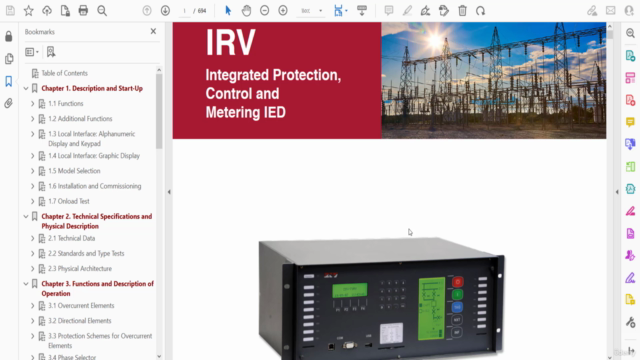Image resolution: width=640 pixels, height=360 pixels.
Task: Click the bookmarks panel scrollbar
Action: (159, 110)
